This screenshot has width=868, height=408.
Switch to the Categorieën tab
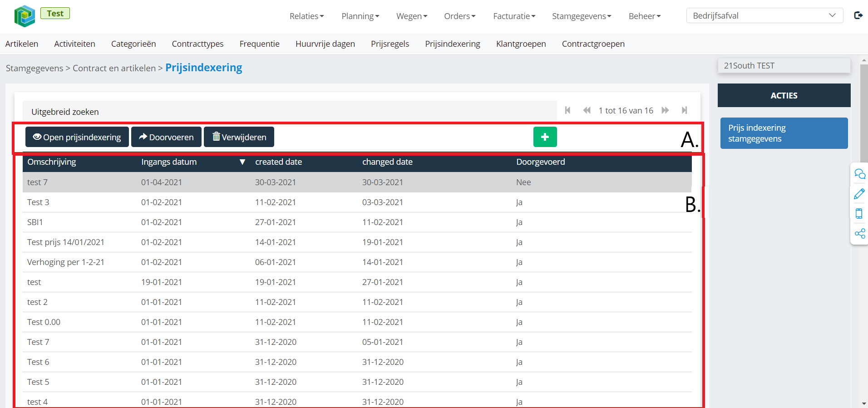pyautogui.click(x=133, y=44)
